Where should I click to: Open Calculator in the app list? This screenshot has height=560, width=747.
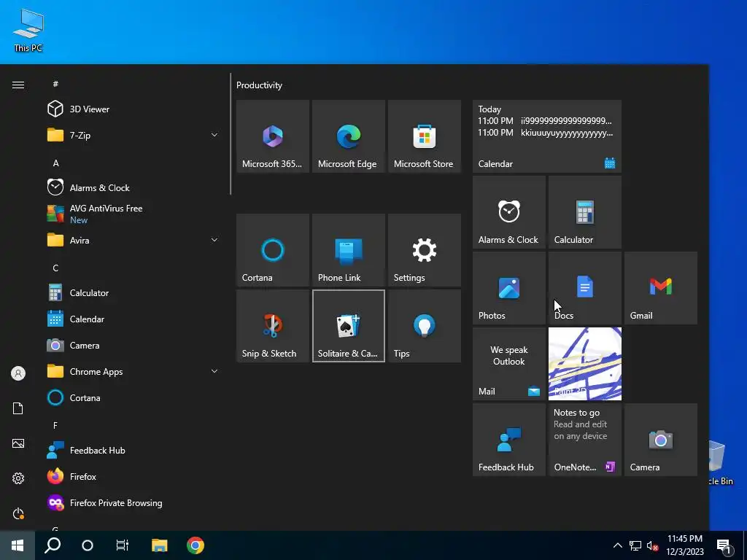(133, 293)
